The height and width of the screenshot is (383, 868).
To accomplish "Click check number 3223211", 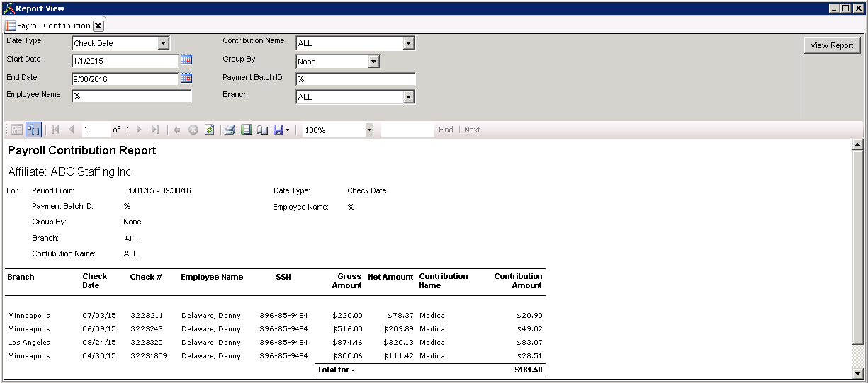I will coord(147,315).
